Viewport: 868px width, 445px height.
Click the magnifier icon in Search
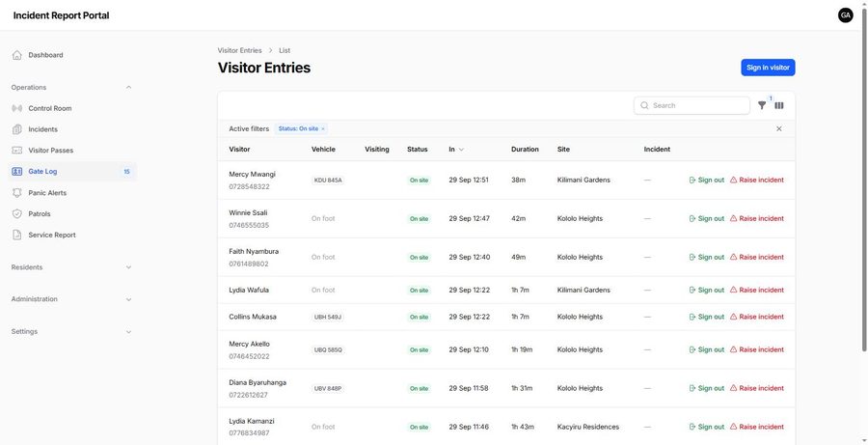644,105
